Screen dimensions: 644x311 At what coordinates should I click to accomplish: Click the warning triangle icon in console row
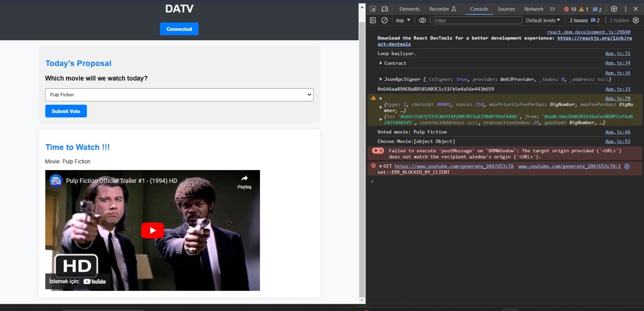(373, 98)
